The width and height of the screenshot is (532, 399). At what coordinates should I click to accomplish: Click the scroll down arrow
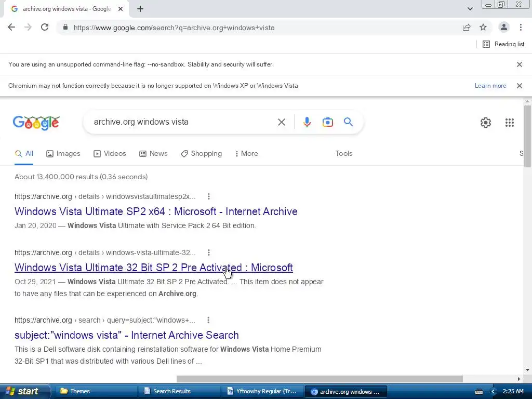point(527,370)
